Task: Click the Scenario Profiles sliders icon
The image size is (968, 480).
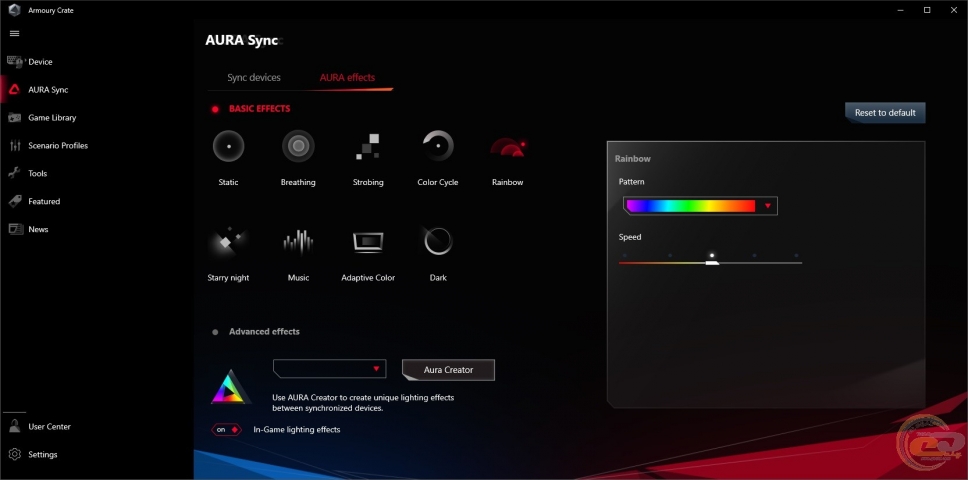Action: [15, 146]
